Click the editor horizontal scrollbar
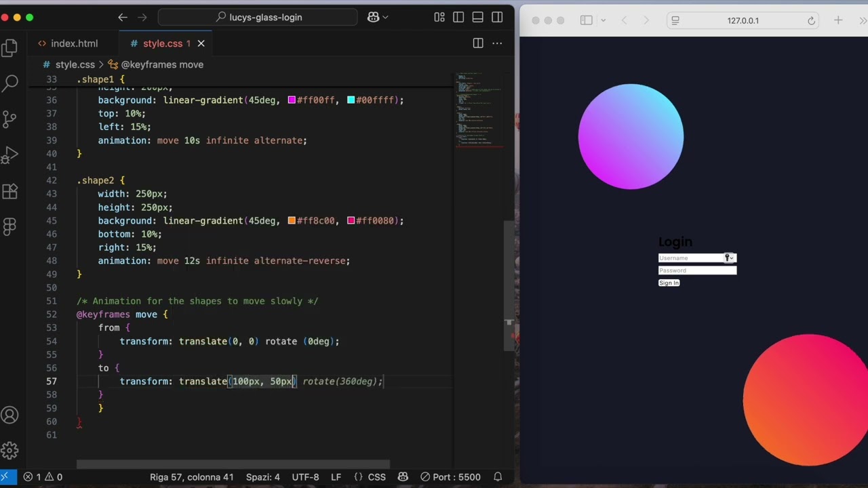 [x=233, y=465]
